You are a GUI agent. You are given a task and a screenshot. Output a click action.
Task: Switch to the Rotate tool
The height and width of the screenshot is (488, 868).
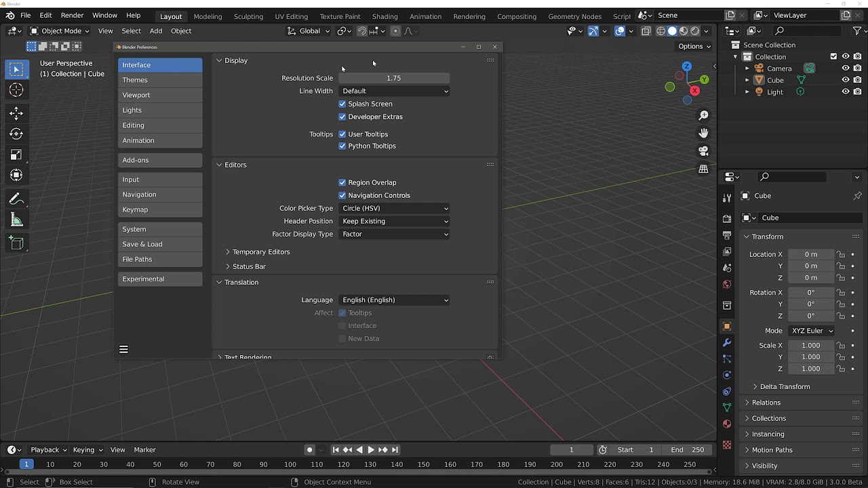point(16,134)
